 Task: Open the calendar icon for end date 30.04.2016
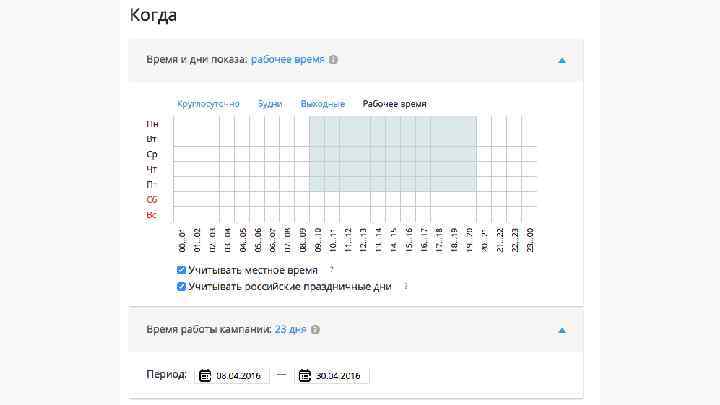(x=304, y=375)
